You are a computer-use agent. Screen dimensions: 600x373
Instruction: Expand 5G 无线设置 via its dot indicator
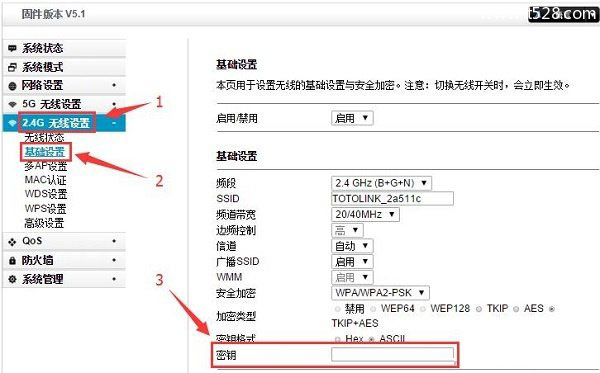pyautogui.click(x=114, y=104)
